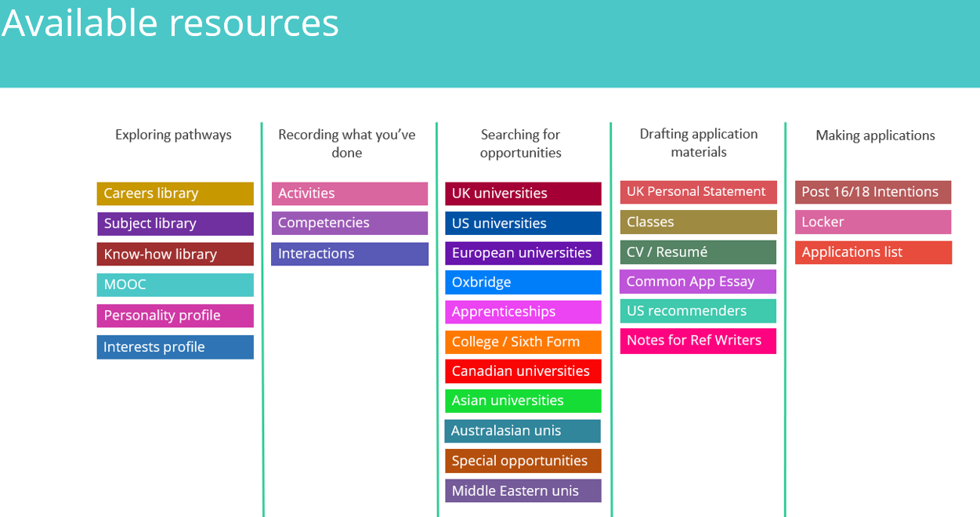Open the Subject library resource
The width and height of the screenshot is (980, 517).
175,224
